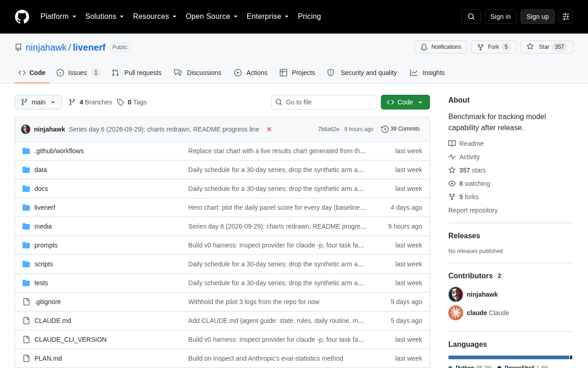588x368 pixels.
Task: Expand the Resources menu
Action: point(155,17)
